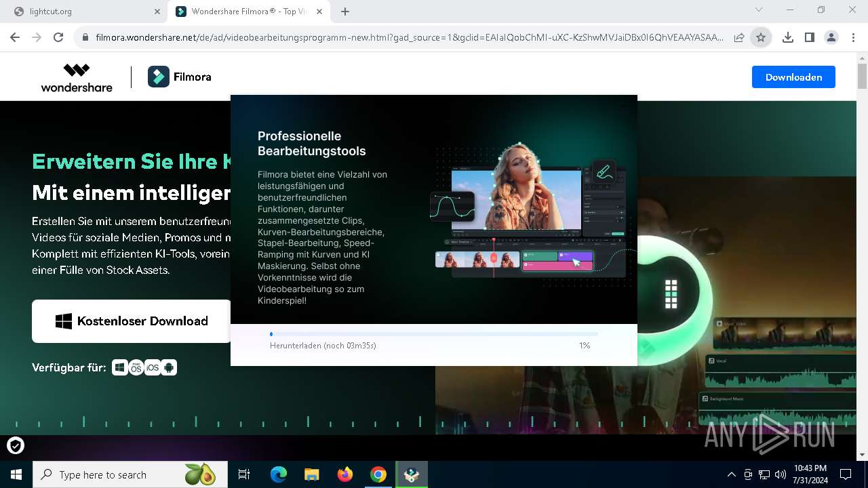Open a new browser tab

pos(345,12)
